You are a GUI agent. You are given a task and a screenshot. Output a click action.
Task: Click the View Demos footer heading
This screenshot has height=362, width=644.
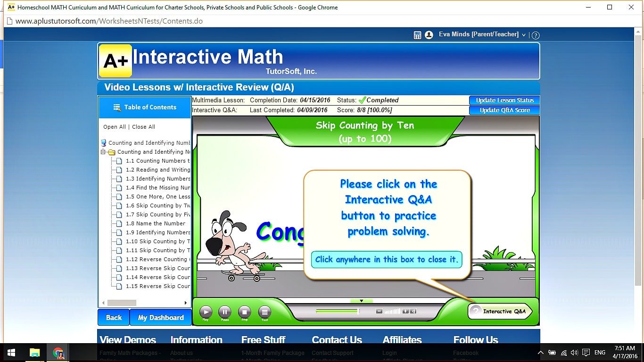(x=128, y=340)
